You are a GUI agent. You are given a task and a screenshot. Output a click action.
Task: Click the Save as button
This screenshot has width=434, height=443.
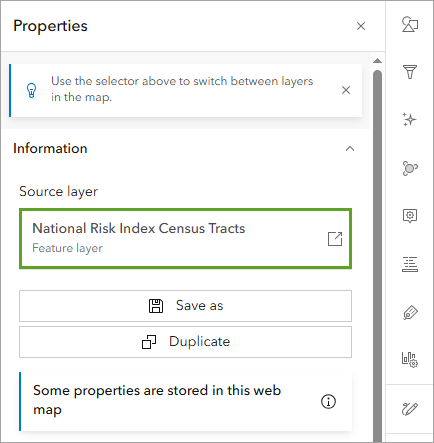pyautogui.click(x=185, y=306)
